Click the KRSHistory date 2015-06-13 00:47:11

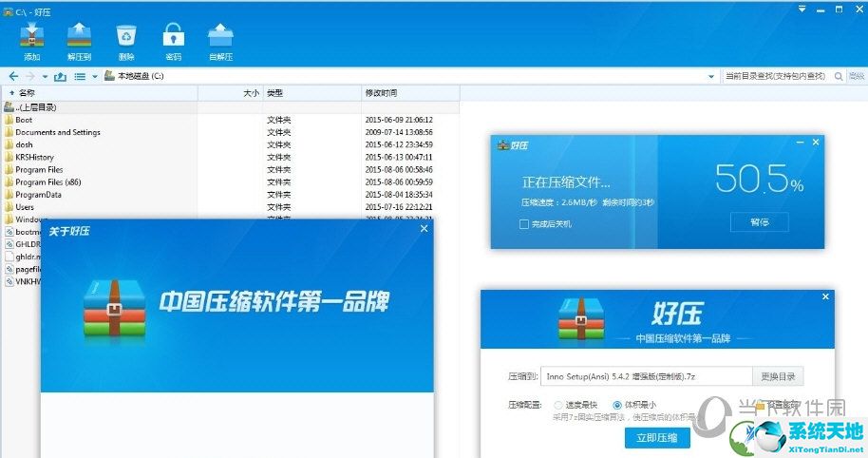tap(399, 157)
